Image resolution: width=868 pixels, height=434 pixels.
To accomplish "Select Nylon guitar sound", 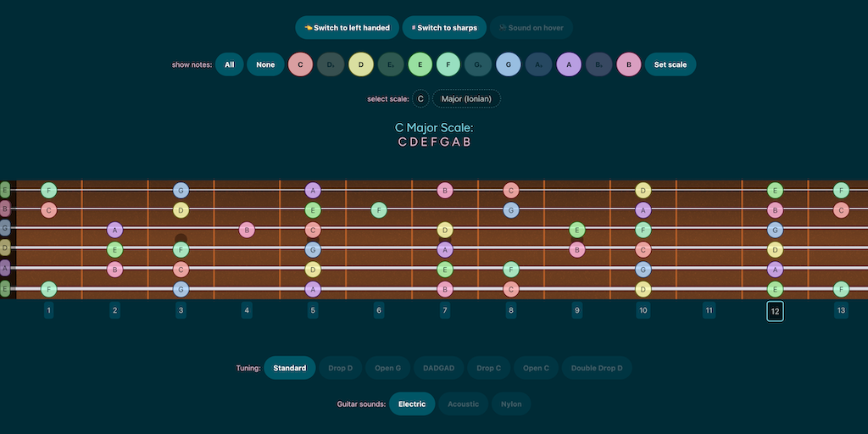I will click(x=511, y=403).
